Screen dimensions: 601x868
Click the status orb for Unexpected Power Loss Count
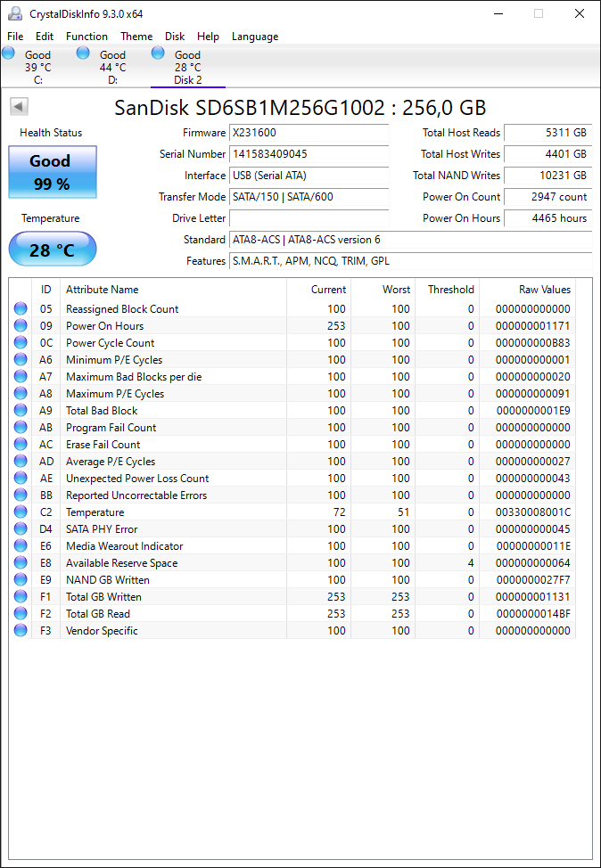(x=21, y=478)
